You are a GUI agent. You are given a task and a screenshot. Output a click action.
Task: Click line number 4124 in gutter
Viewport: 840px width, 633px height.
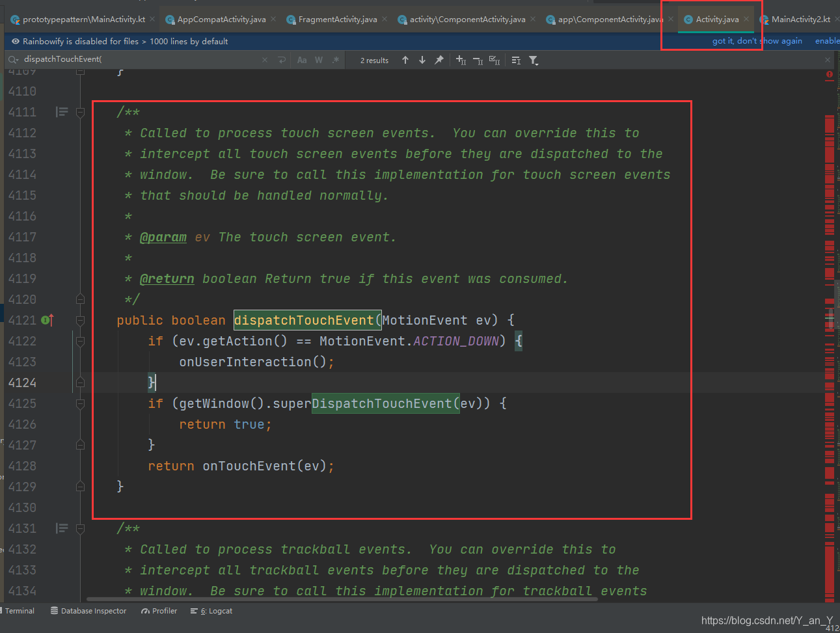click(22, 383)
